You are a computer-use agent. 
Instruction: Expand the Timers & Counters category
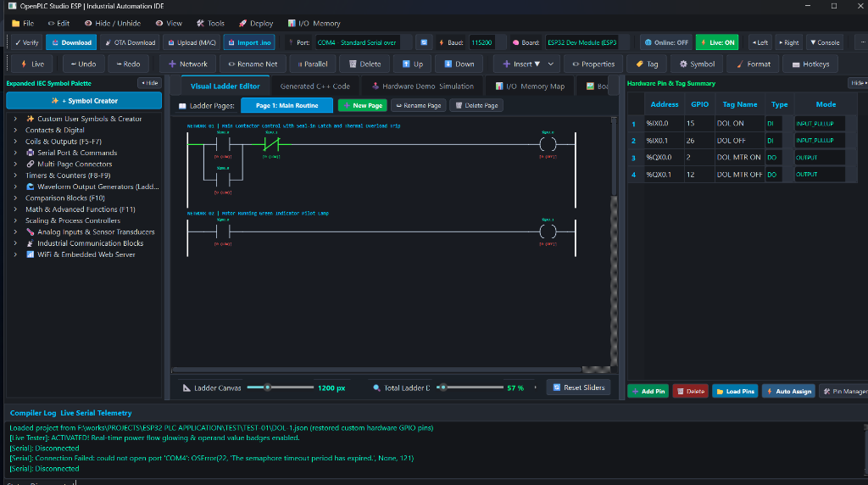15,176
